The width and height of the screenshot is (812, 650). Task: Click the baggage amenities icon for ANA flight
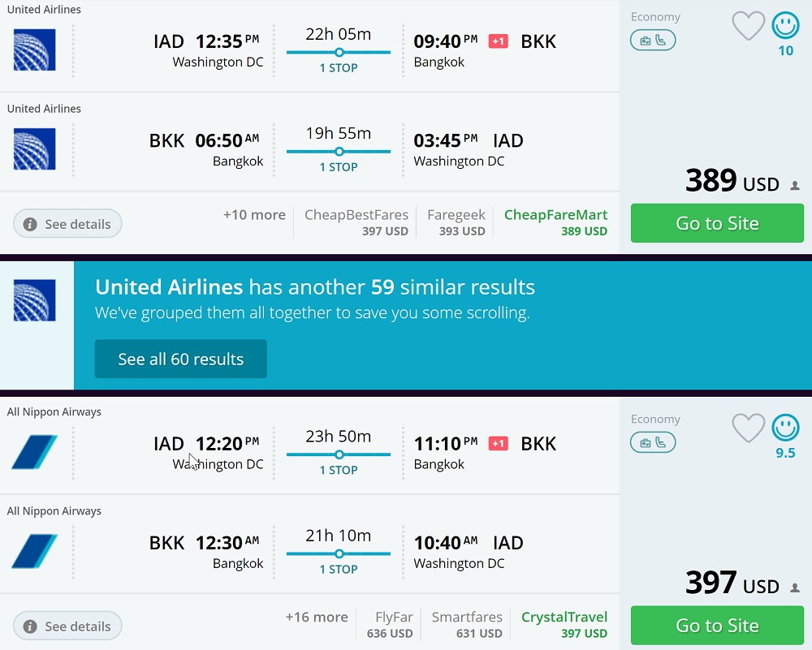653,442
